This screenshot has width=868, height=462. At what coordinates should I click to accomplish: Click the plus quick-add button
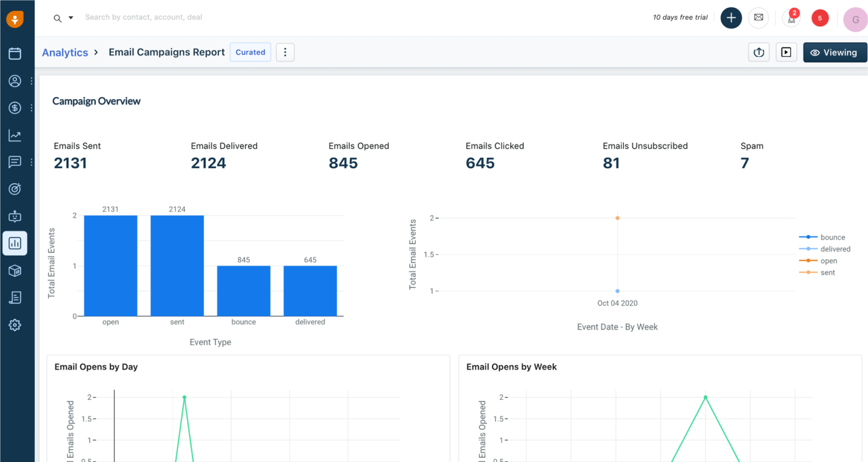(731, 18)
